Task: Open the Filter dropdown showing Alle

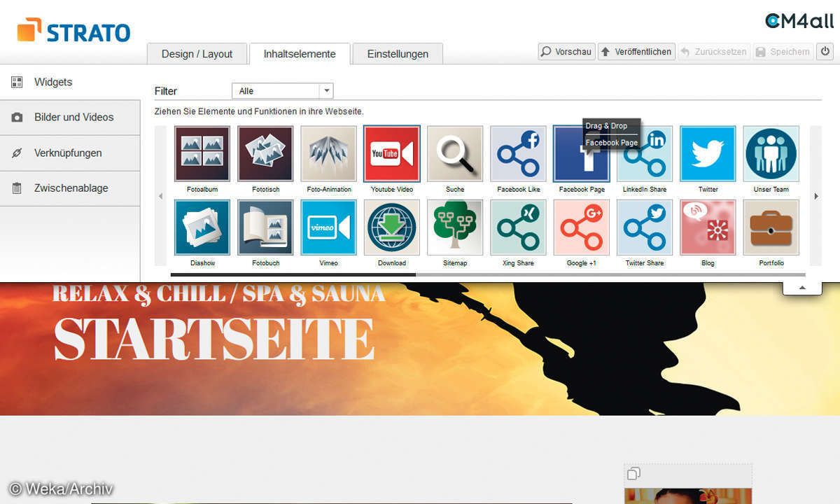Action: pyautogui.click(x=283, y=91)
